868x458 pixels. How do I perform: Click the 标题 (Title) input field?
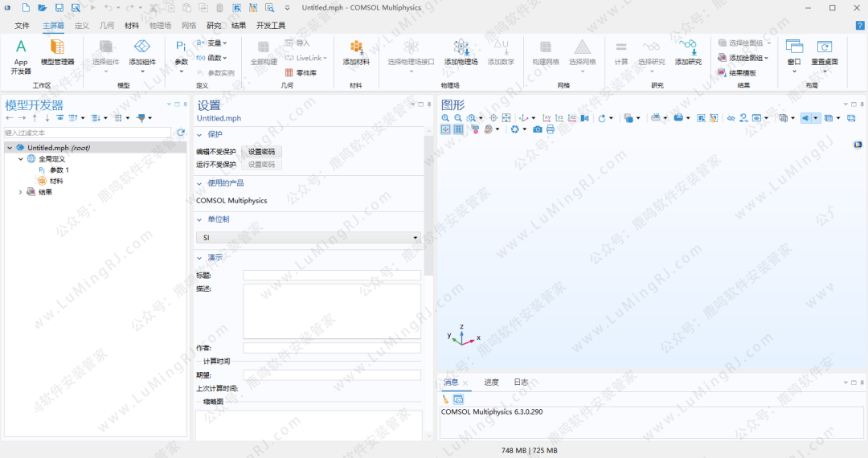(x=332, y=276)
